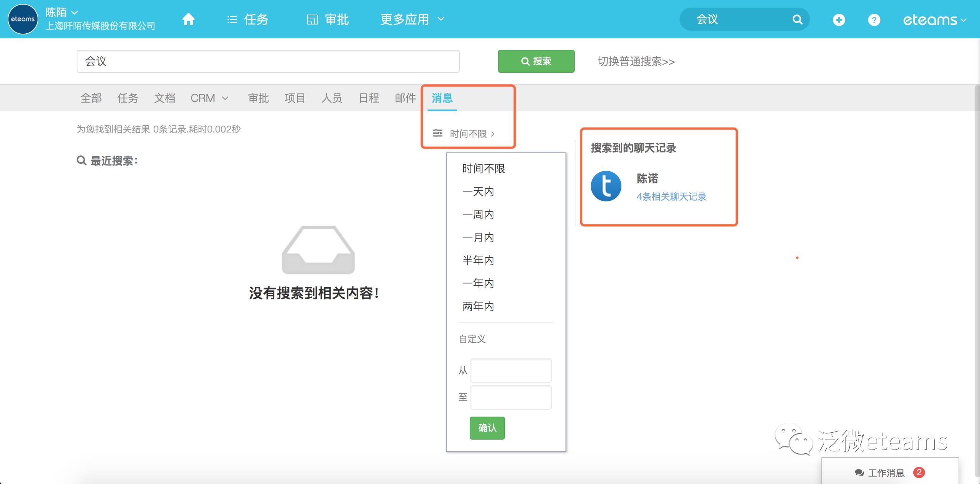980x484 pixels.
Task: Switch to the 邮件 search tab
Action: pos(405,98)
